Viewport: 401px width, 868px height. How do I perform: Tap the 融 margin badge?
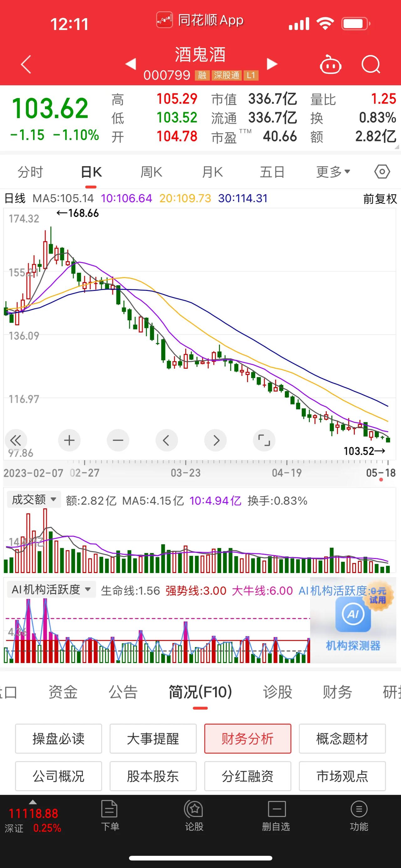click(x=202, y=75)
